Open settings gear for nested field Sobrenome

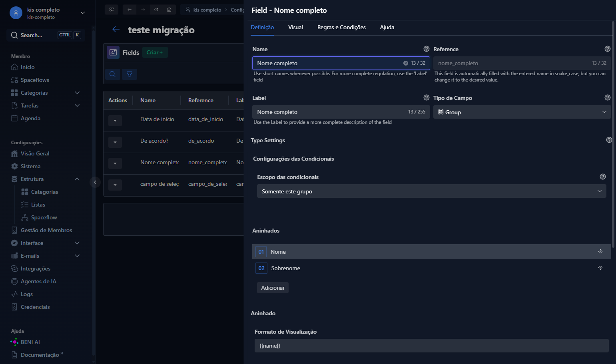[x=600, y=268]
